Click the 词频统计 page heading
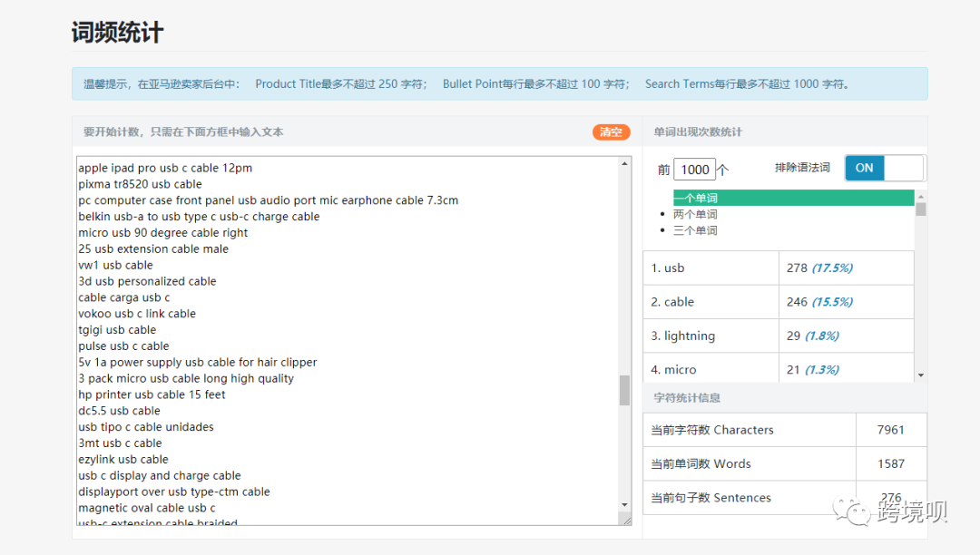The image size is (980, 555). pyautogui.click(x=117, y=33)
